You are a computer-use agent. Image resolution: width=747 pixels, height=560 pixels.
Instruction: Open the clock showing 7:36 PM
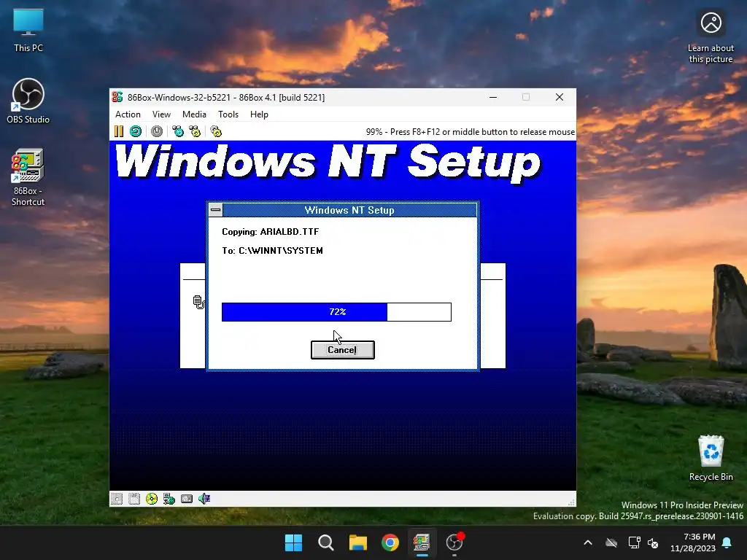pyautogui.click(x=693, y=542)
